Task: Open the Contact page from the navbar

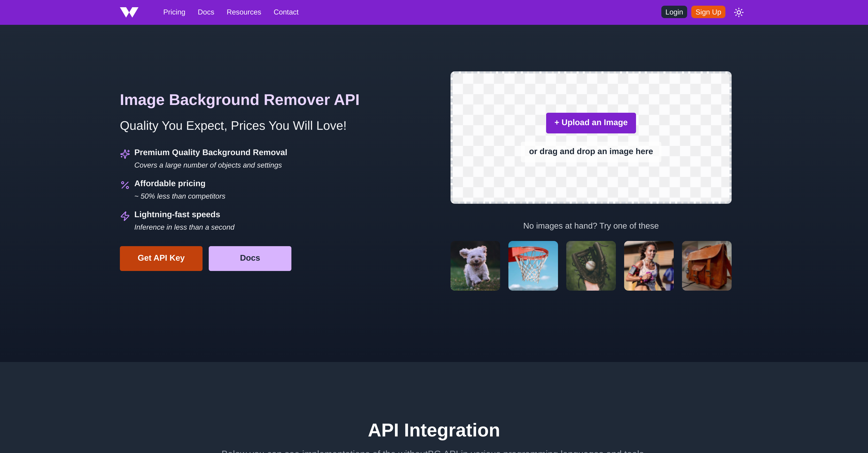Action: pos(286,12)
